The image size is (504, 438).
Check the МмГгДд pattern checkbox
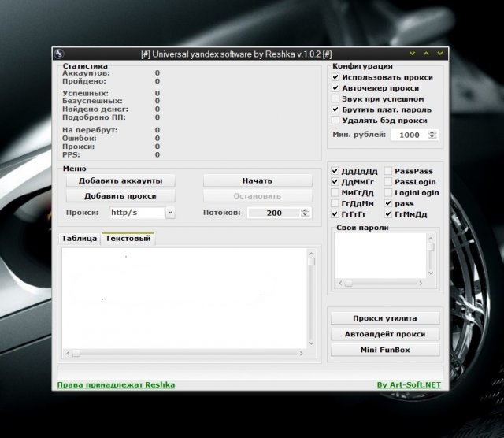335,193
